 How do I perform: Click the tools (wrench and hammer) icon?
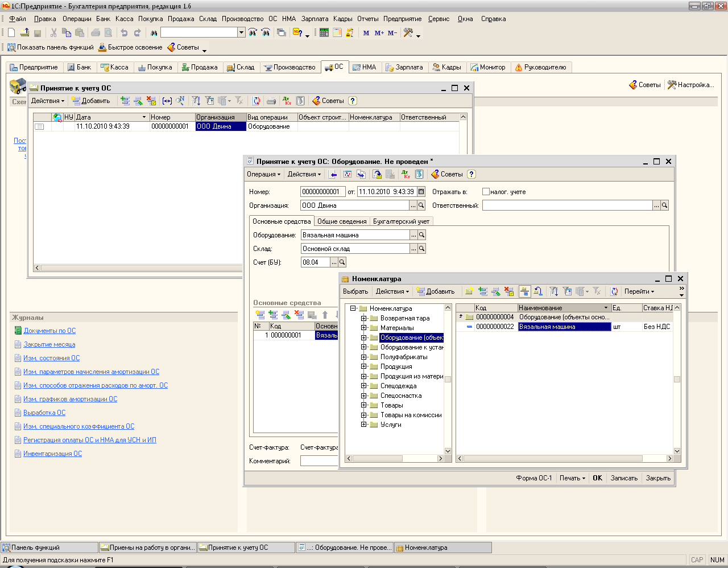pyautogui.click(x=408, y=33)
